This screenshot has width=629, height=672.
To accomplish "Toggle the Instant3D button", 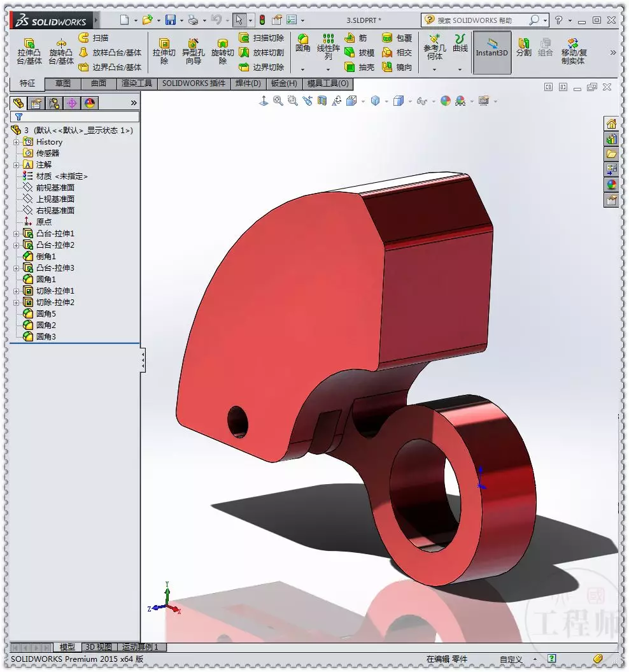I will [x=492, y=52].
